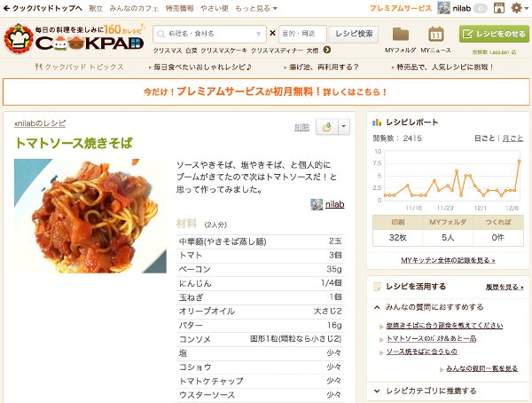The height and width of the screenshot is (403, 532).
Task: Click the クリスマス keyword suggestion
Action: 168,51
